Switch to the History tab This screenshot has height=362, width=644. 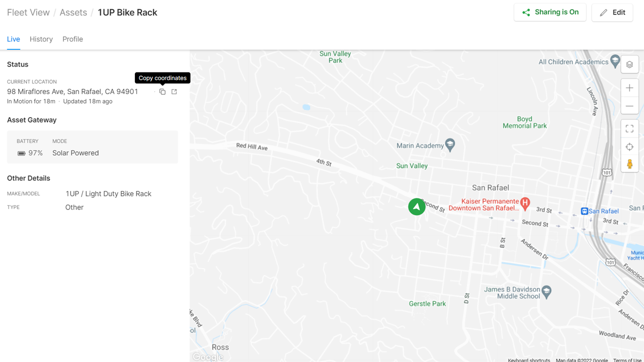(x=41, y=39)
